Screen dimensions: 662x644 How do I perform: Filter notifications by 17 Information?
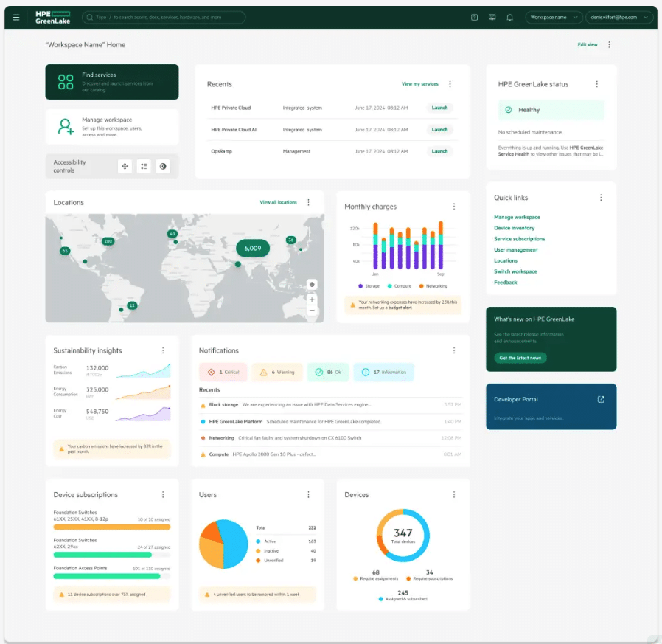coord(383,373)
